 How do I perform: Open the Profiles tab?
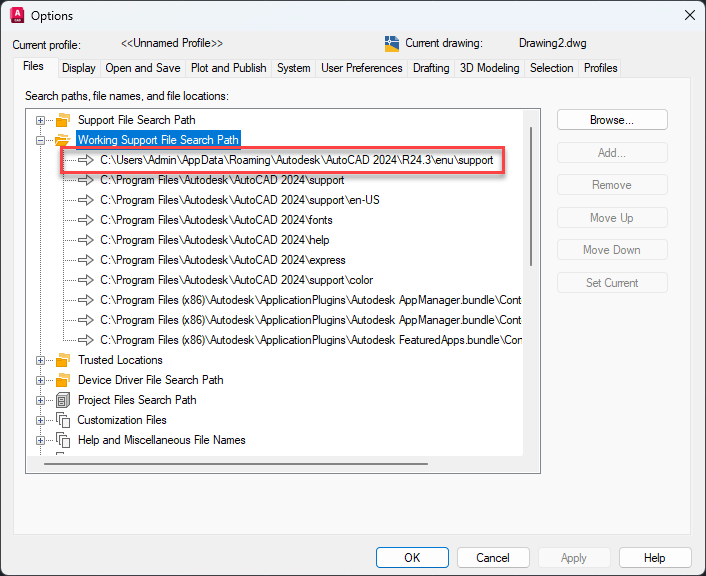point(600,68)
